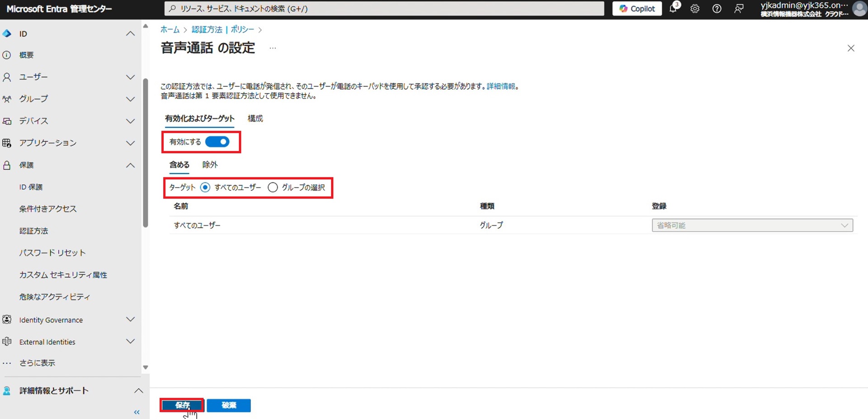Click the resource search field

click(x=384, y=9)
